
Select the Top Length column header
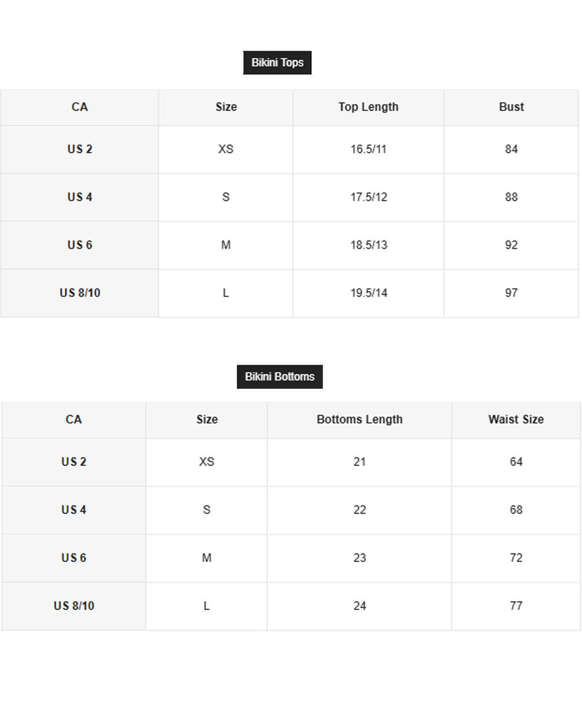coord(368,107)
